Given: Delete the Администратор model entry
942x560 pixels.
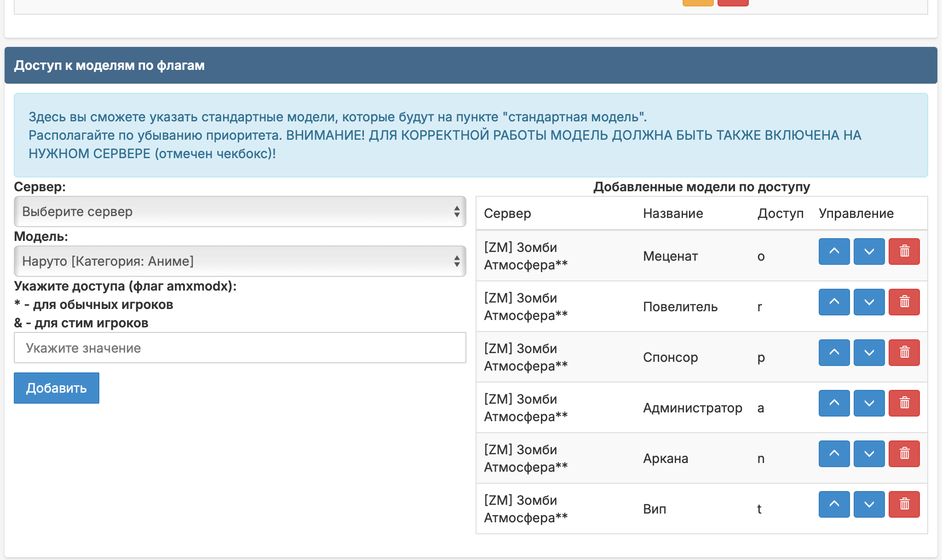Looking at the screenshot, I should pos(904,403).
